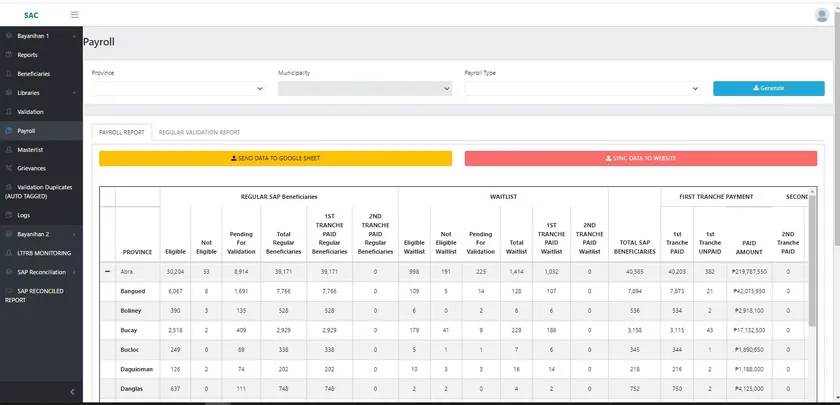Image resolution: width=840 pixels, height=405 pixels.
Task: Switch to the Payroll Report tab
Action: tap(122, 132)
